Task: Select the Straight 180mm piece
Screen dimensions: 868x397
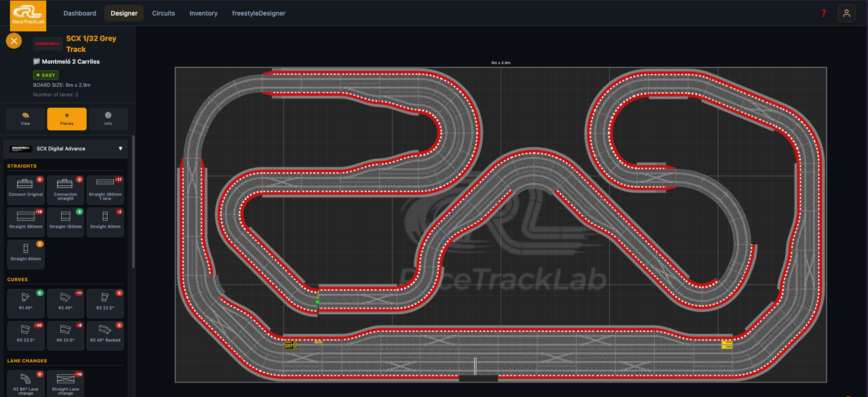Action: click(x=66, y=222)
